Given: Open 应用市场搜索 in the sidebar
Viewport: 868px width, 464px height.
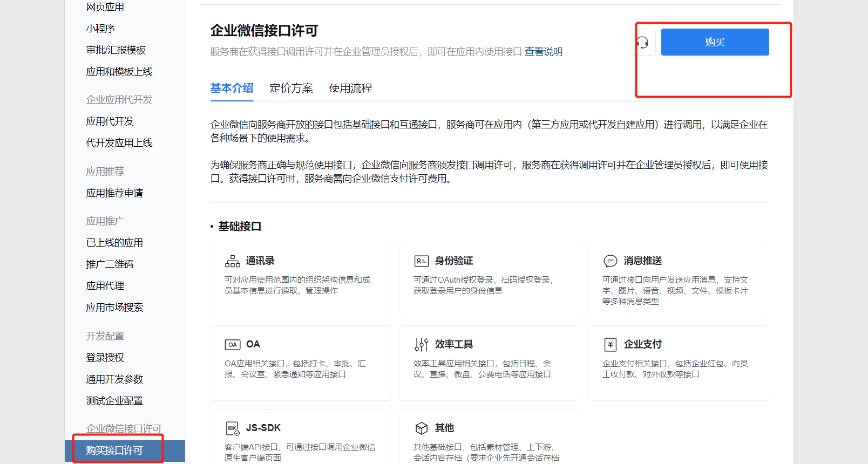Looking at the screenshot, I should pos(115,308).
